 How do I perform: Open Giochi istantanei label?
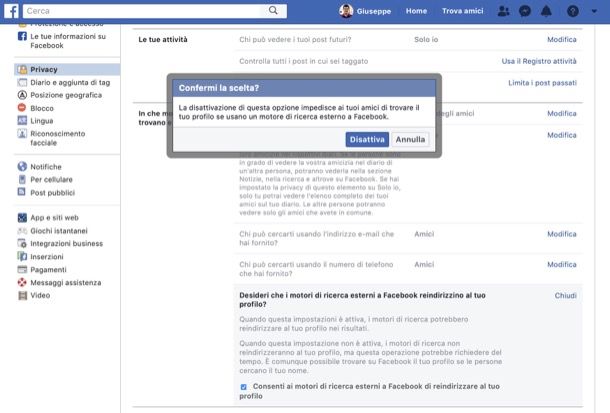(x=59, y=231)
